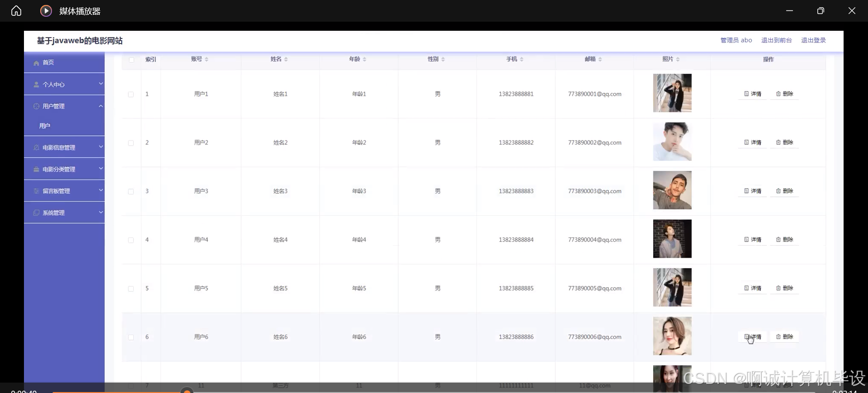Sort by 账号 column arrows

207,59
